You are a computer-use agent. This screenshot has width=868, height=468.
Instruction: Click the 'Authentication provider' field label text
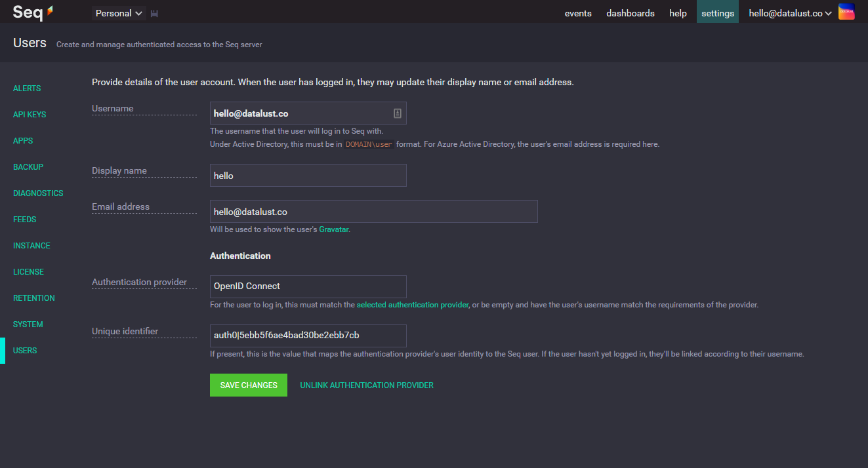click(x=139, y=283)
